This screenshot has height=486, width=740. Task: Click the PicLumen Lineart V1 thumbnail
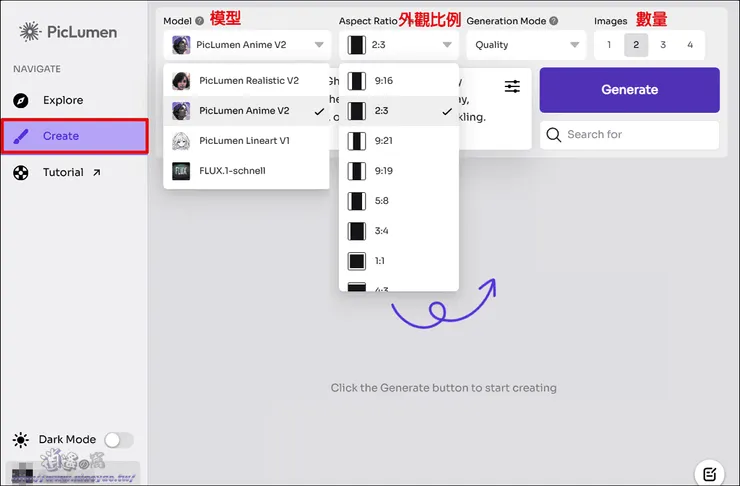181,141
